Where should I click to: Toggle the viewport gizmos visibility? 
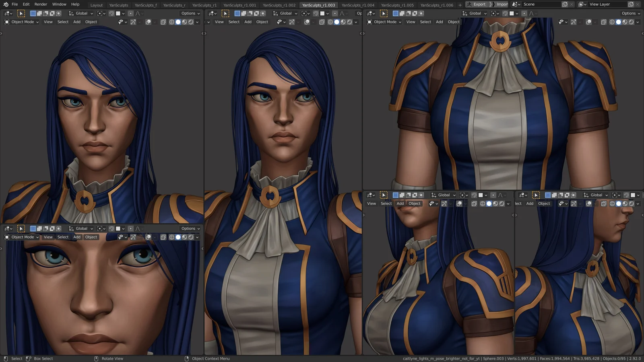133,22
